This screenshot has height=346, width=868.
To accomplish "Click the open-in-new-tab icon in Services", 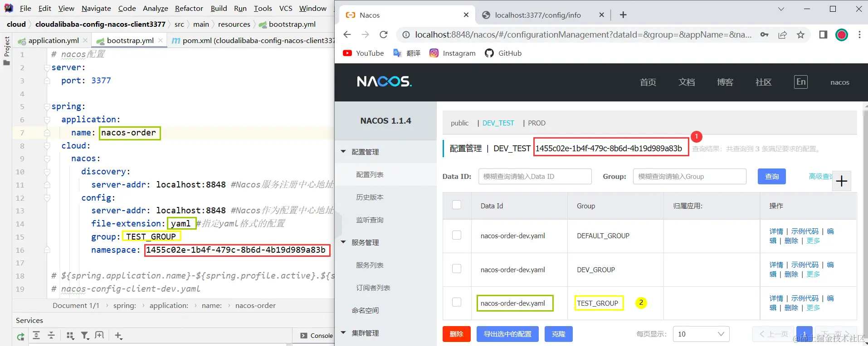I will [100, 335].
